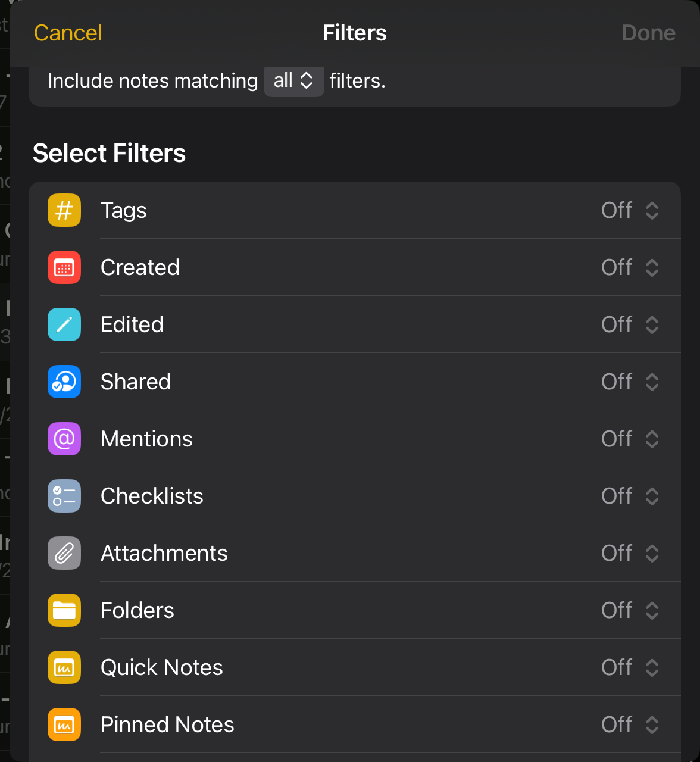Cancel the Filters dialog
Viewport: 700px width, 762px height.
(68, 33)
